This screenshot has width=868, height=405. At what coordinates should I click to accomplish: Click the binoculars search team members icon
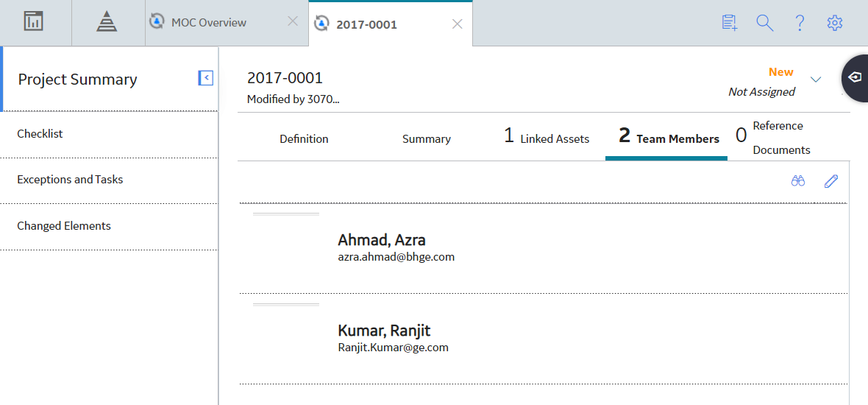coord(797,180)
